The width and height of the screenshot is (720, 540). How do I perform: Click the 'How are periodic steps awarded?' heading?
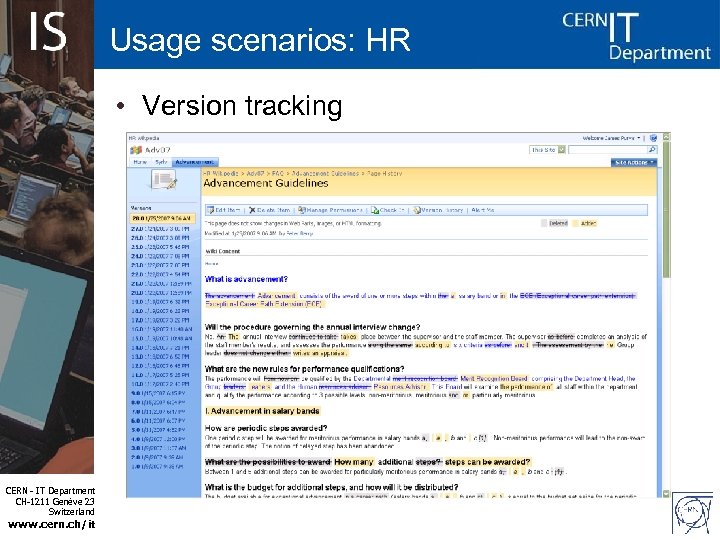coord(266,428)
